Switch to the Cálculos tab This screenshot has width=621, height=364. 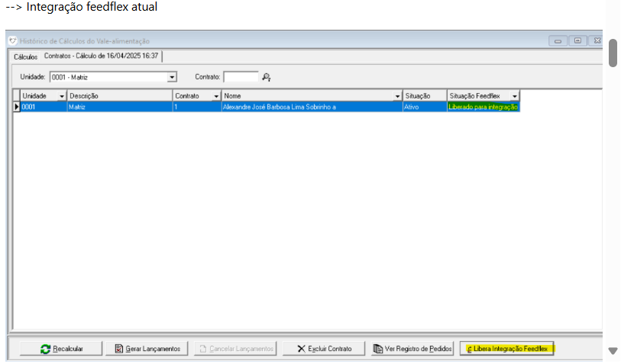tap(25, 57)
